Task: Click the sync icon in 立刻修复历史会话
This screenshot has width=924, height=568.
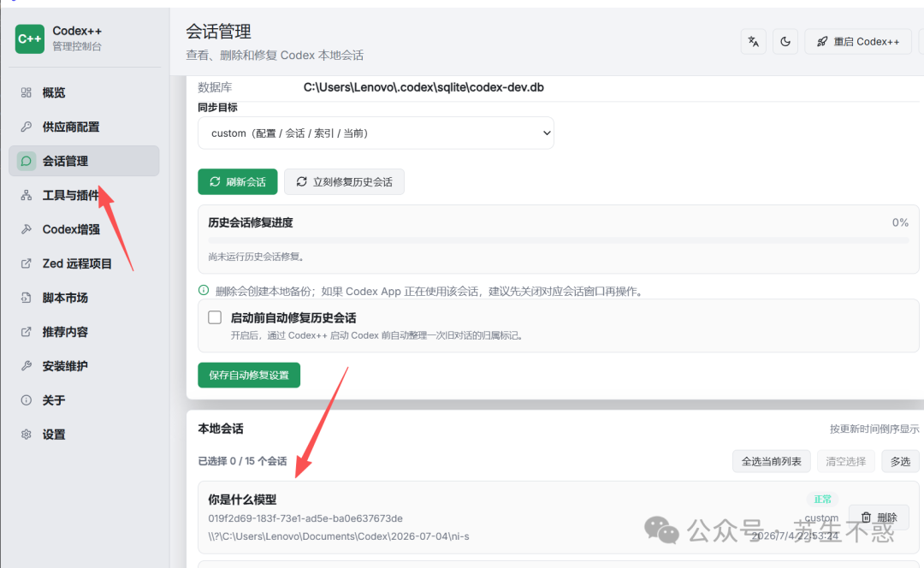Action: pyautogui.click(x=302, y=181)
